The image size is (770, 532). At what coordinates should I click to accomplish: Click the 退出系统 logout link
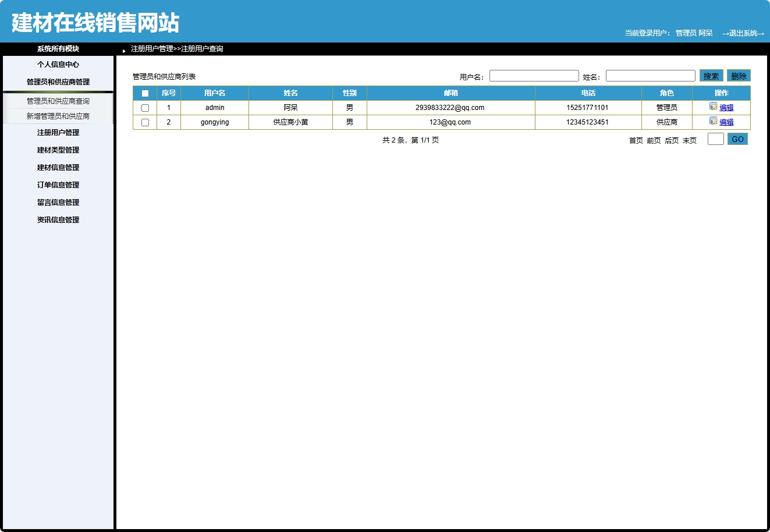pos(744,33)
